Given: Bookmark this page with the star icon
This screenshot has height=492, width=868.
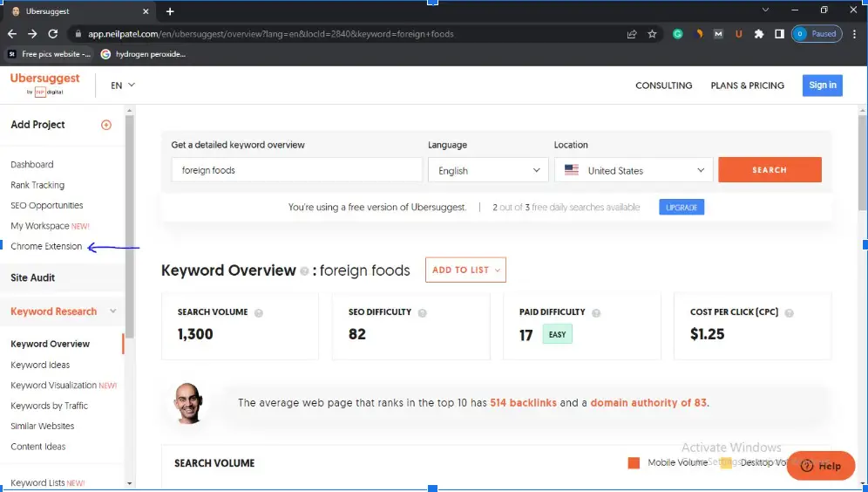Looking at the screenshot, I should 652,34.
